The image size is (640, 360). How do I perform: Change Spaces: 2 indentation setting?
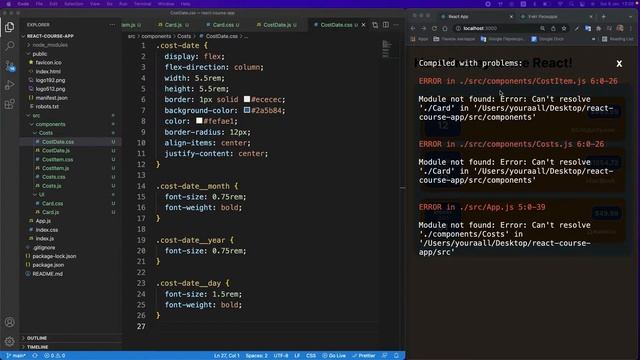tap(256, 356)
